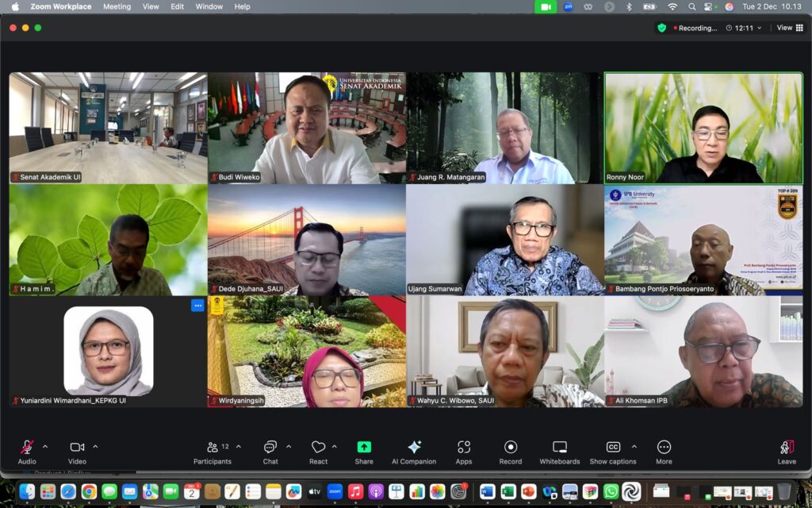Open Whiteboards
Viewport: 812px width, 508px height.
560,448
